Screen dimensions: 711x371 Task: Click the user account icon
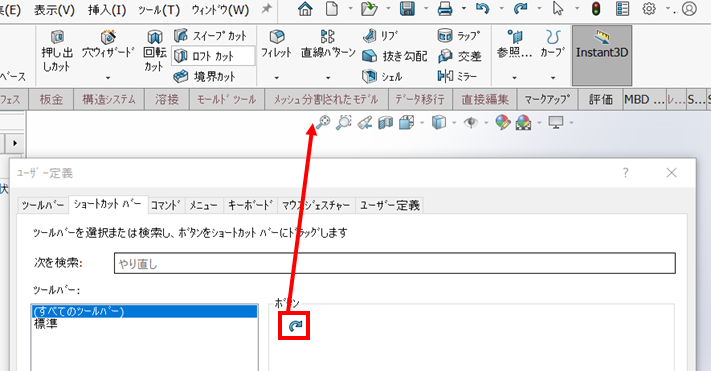[689, 9]
